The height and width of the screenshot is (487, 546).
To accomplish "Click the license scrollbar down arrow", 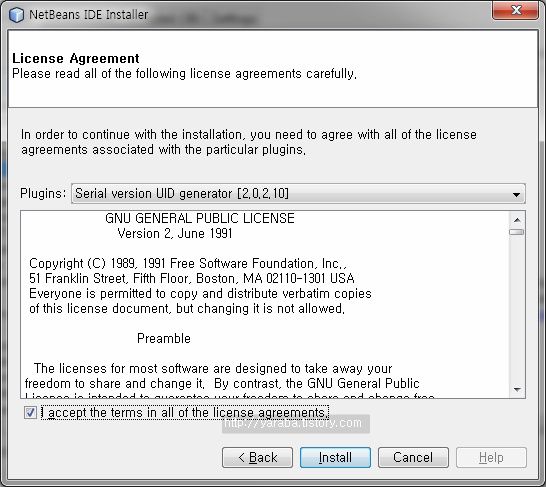I will (517, 389).
